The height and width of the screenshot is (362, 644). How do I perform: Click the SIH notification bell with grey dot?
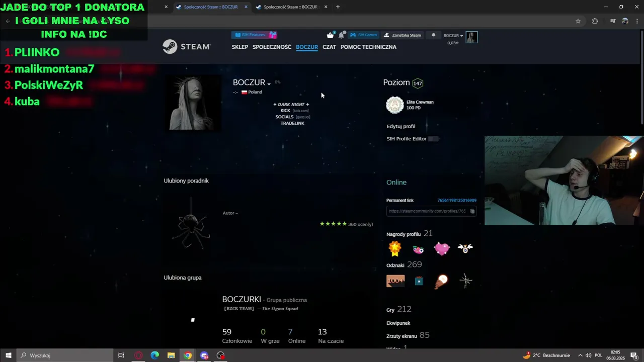pos(342,35)
